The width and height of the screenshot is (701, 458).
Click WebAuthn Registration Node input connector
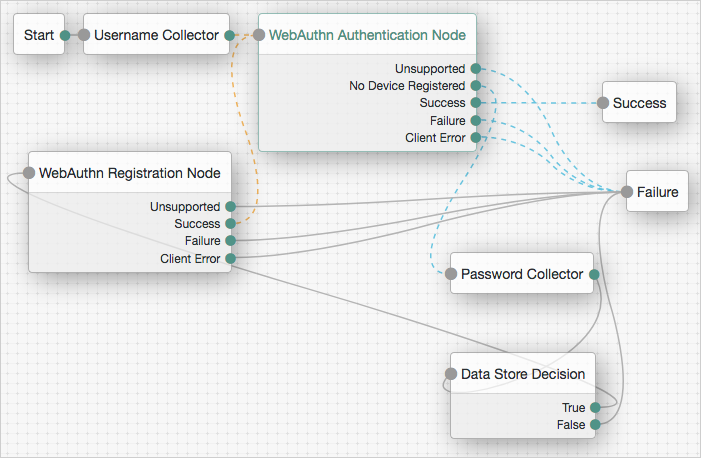[29, 173]
